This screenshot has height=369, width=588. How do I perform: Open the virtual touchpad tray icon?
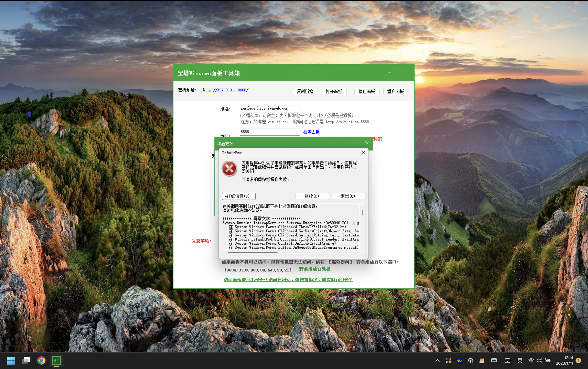pyautogui.click(x=507, y=360)
